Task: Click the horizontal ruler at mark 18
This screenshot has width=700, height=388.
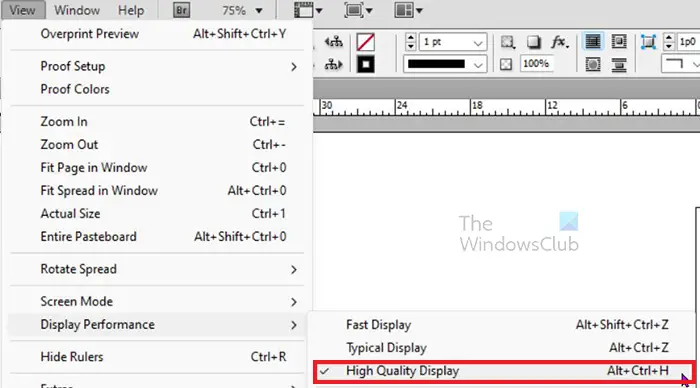Action: 477,106
